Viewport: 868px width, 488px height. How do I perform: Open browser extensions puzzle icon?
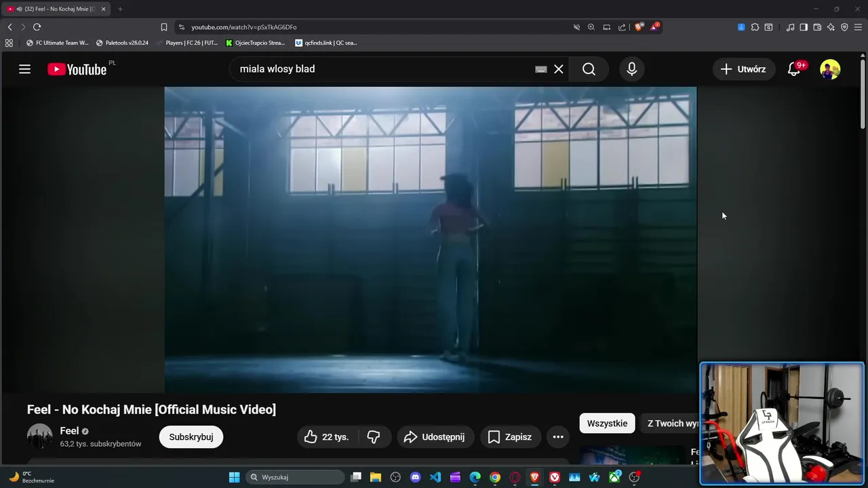tap(755, 27)
